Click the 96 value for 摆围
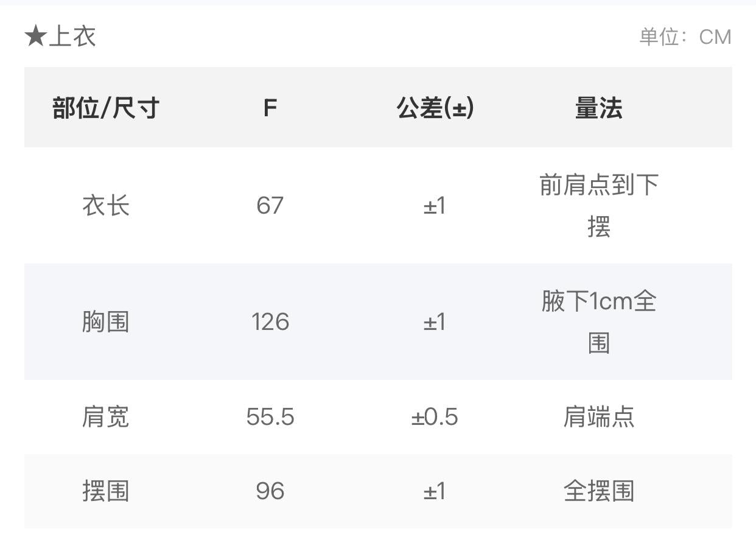This screenshot has height=554, width=756. pyautogui.click(x=270, y=491)
